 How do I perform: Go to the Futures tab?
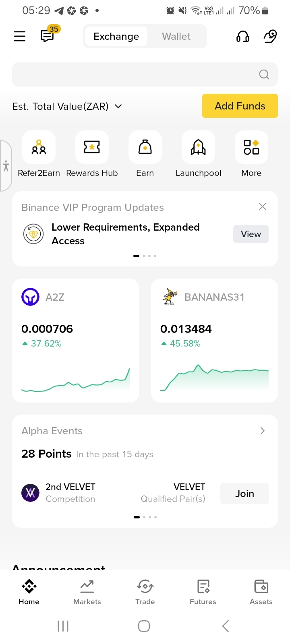tap(203, 592)
